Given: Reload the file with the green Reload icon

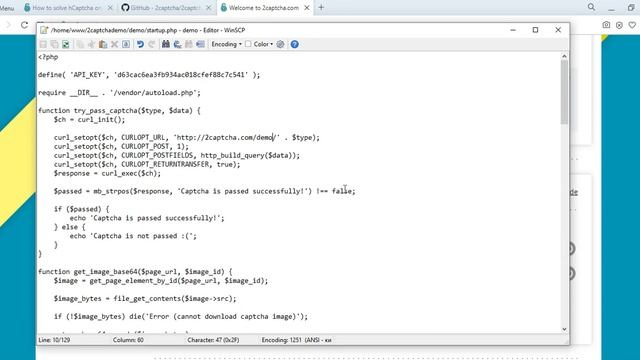Looking at the screenshot, I should click(x=66, y=44).
